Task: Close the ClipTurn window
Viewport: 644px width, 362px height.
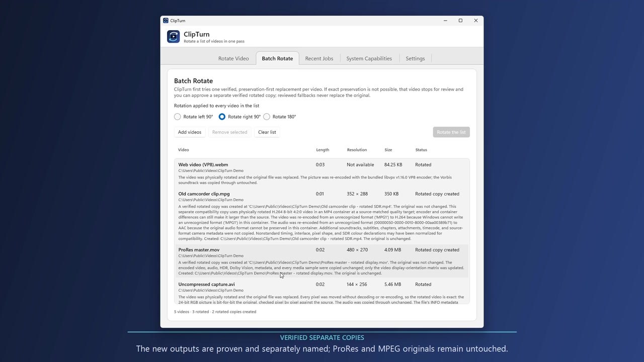Action: 476,21
